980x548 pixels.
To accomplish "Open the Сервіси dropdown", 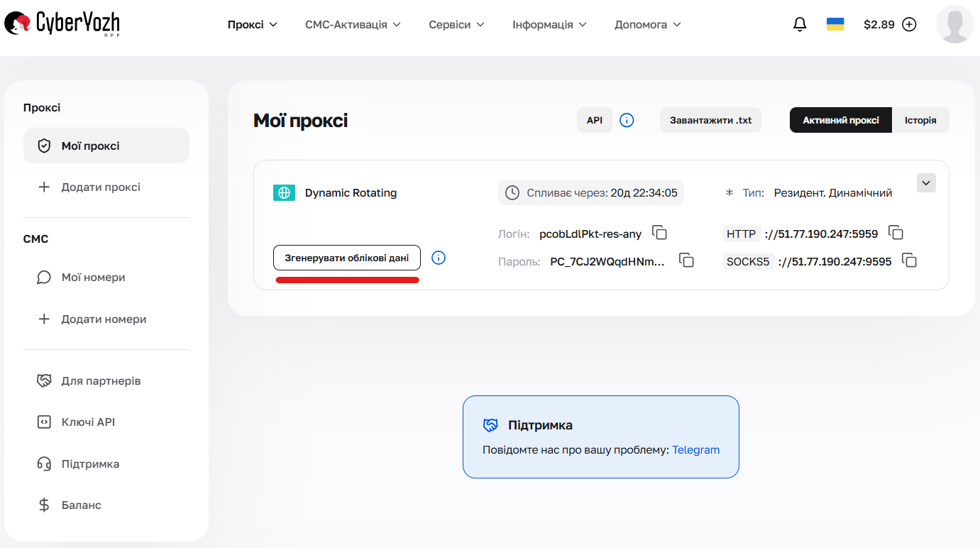I will coord(456,23).
